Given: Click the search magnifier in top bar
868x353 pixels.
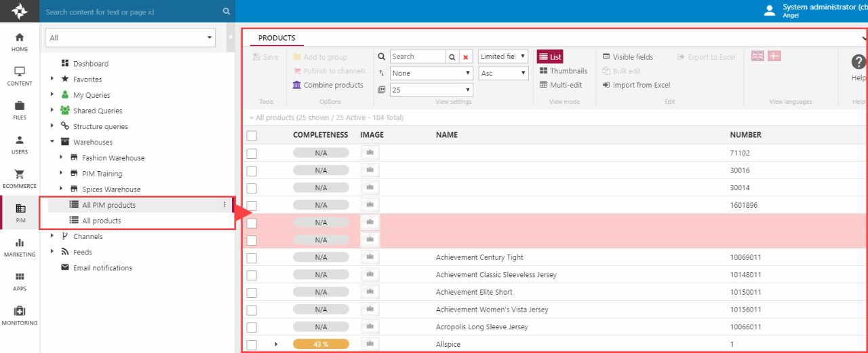Looking at the screenshot, I should pyautogui.click(x=226, y=12).
